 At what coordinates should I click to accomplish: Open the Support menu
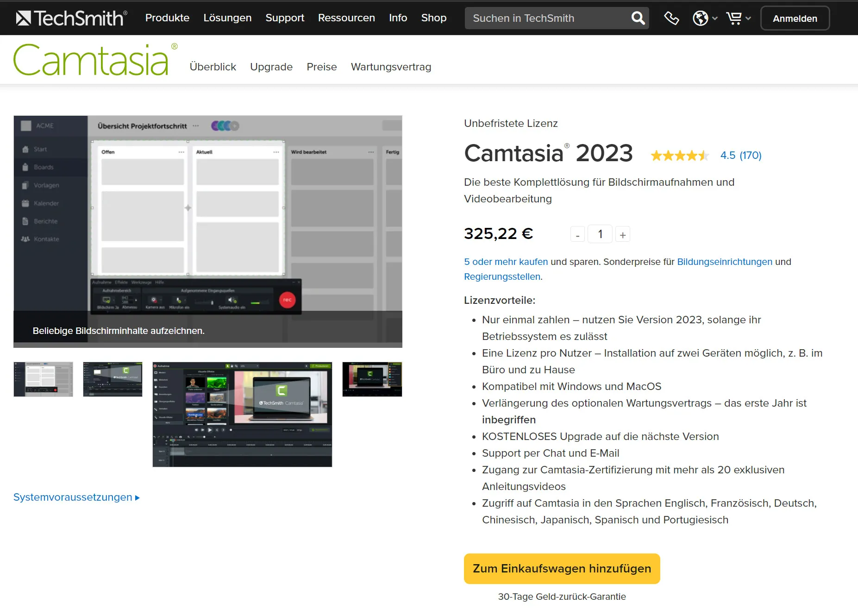[x=285, y=18]
